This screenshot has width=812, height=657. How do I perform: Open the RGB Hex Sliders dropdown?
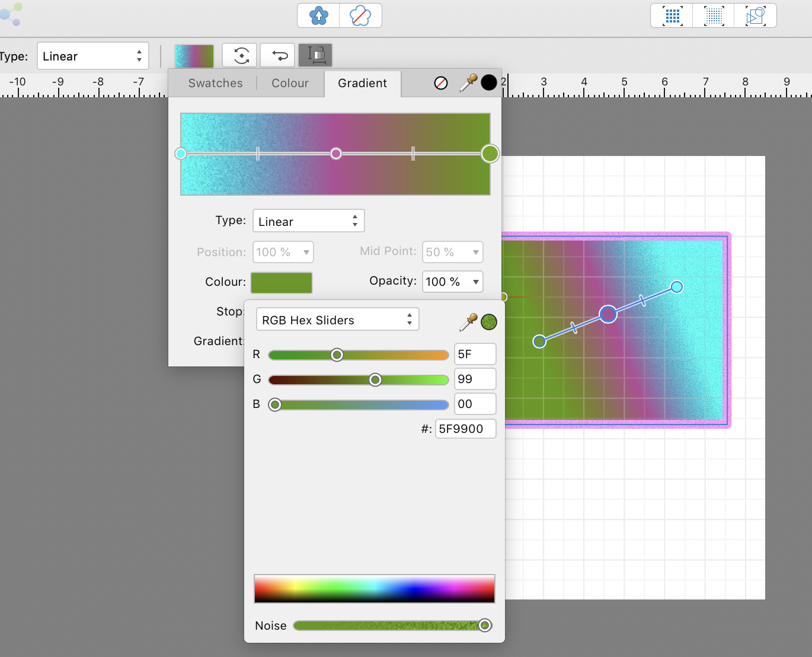[337, 319]
